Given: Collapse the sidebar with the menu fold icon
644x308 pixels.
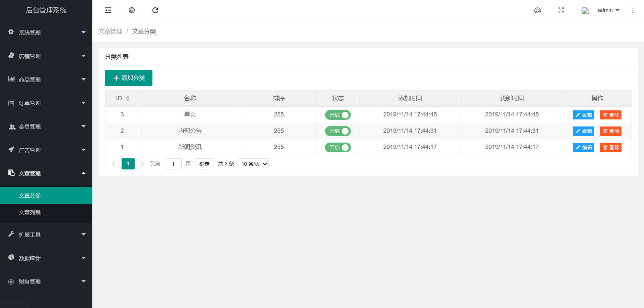Looking at the screenshot, I should 108,10.
